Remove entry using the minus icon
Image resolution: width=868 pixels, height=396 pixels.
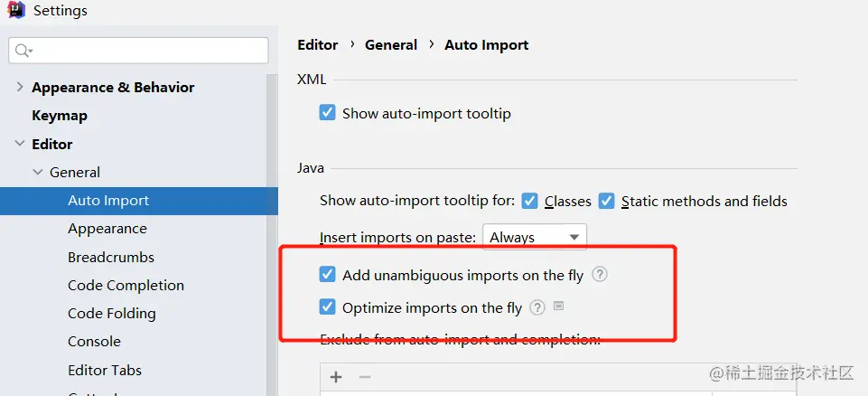365,377
